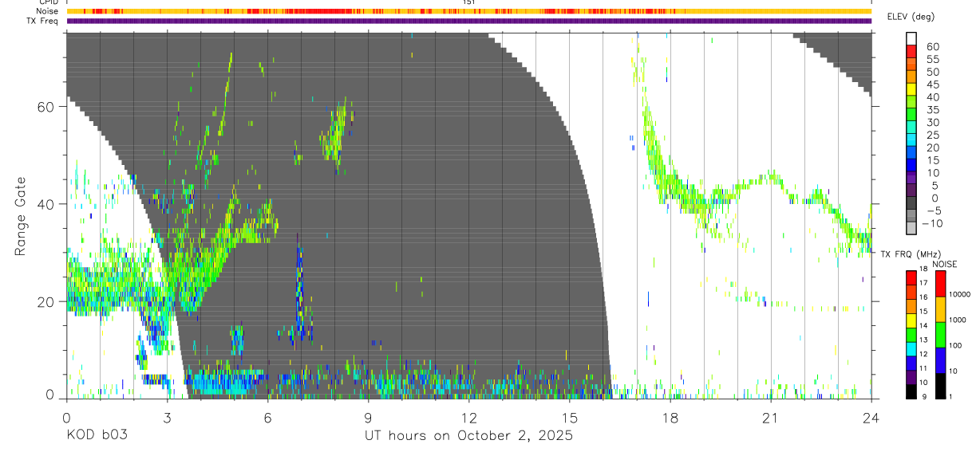The image size is (980, 452).
Task: Click x-axis hour tick label '9'
Action: point(368,418)
